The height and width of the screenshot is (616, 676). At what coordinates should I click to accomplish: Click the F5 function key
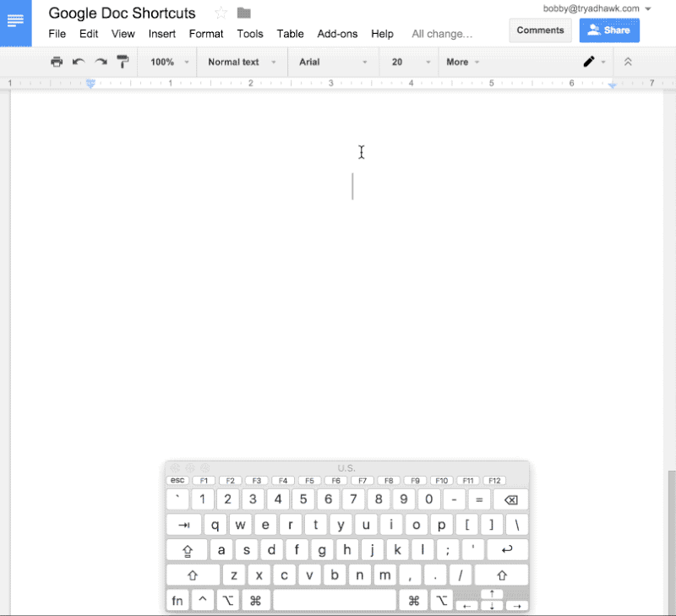[x=309, y=480]
